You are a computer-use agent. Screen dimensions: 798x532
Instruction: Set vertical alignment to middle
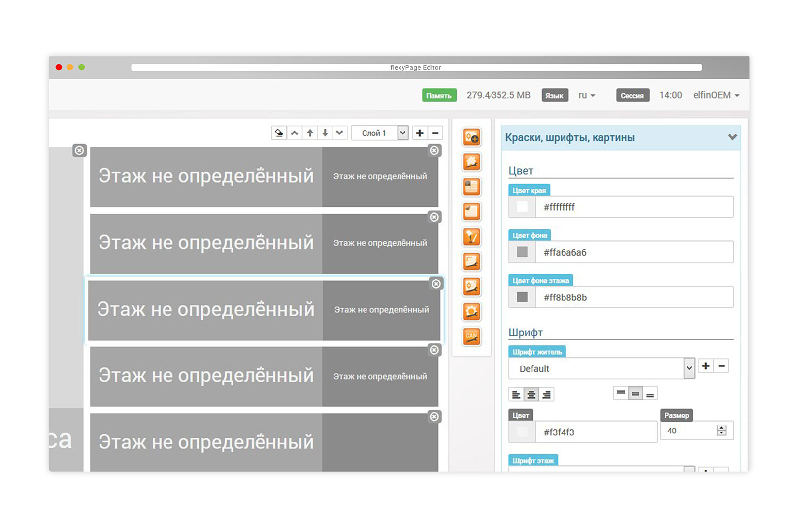[x=635, y=393]
